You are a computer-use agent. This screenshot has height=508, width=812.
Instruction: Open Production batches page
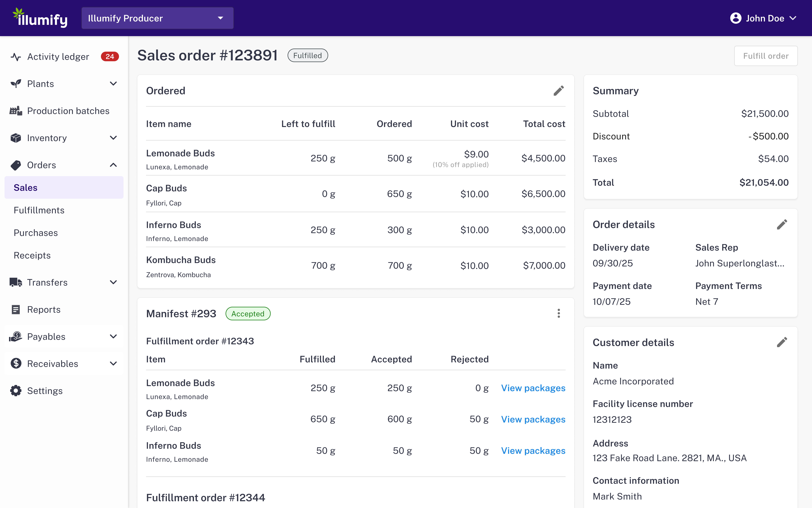point(64,111)
